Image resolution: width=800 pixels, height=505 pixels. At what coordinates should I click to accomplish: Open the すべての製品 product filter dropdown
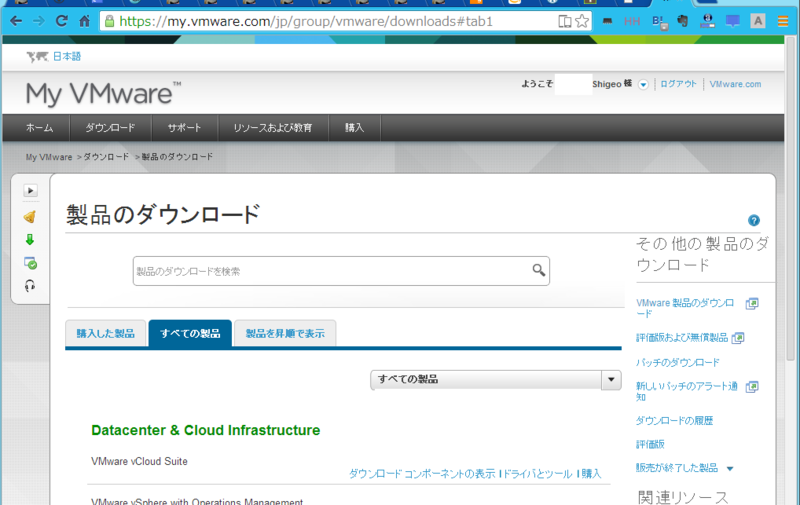tap(495, 380)
